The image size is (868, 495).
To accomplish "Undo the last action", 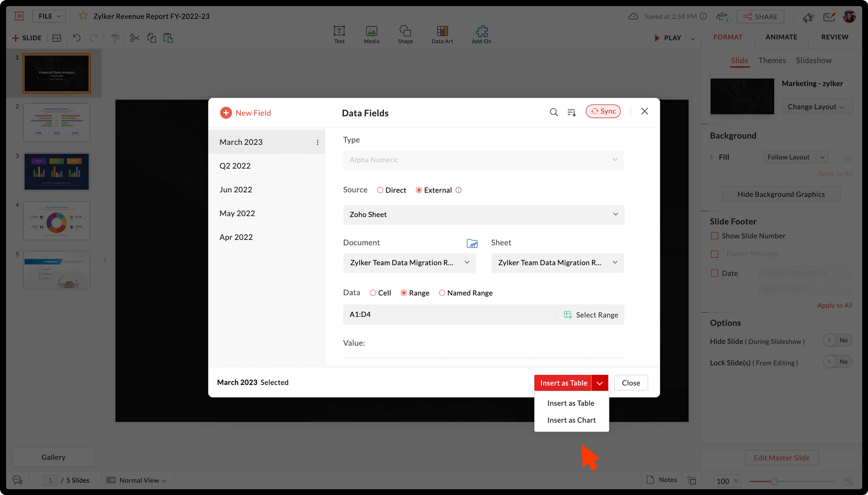I will coord(76,38).
